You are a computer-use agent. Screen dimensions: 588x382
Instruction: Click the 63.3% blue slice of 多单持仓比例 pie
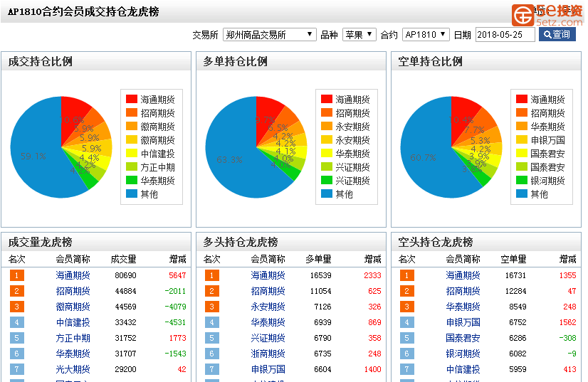(229, 160)
